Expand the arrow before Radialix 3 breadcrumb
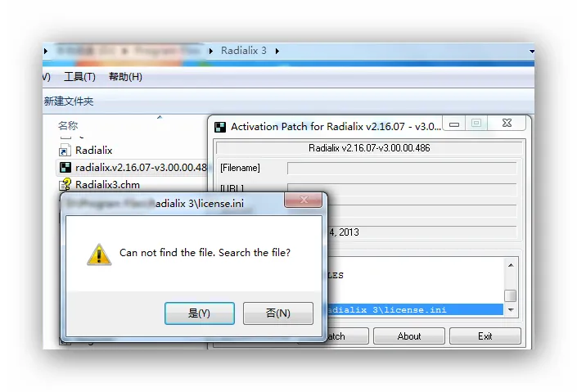This screenshot has height=392, width=577. [211, 51]
